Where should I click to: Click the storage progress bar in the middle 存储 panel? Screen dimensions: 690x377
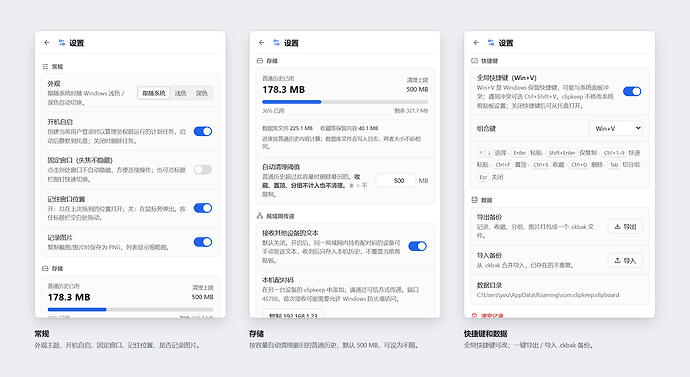[x=345, y=102]
